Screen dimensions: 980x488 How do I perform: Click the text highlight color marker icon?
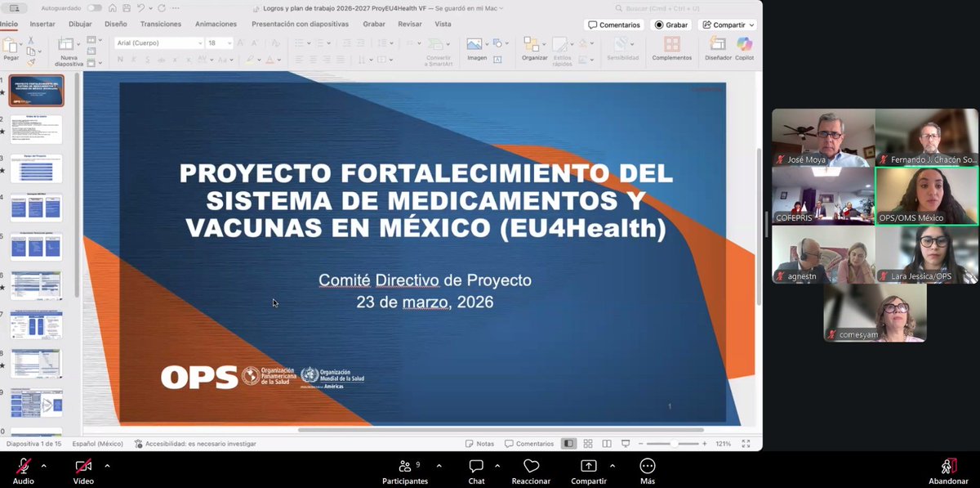251,60
